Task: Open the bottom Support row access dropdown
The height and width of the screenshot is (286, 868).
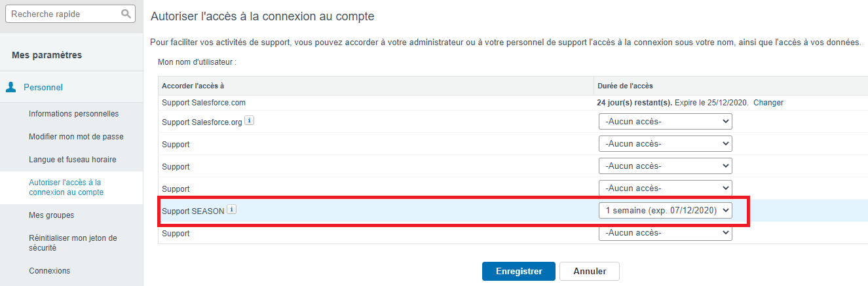Action: click(x=665, y=233)
